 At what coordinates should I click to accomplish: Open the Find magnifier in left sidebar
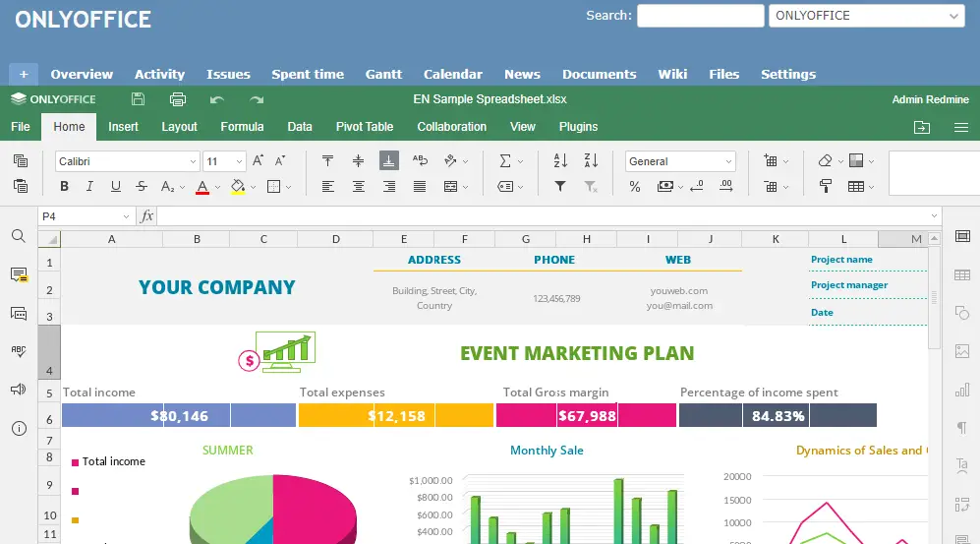(18, 236)
